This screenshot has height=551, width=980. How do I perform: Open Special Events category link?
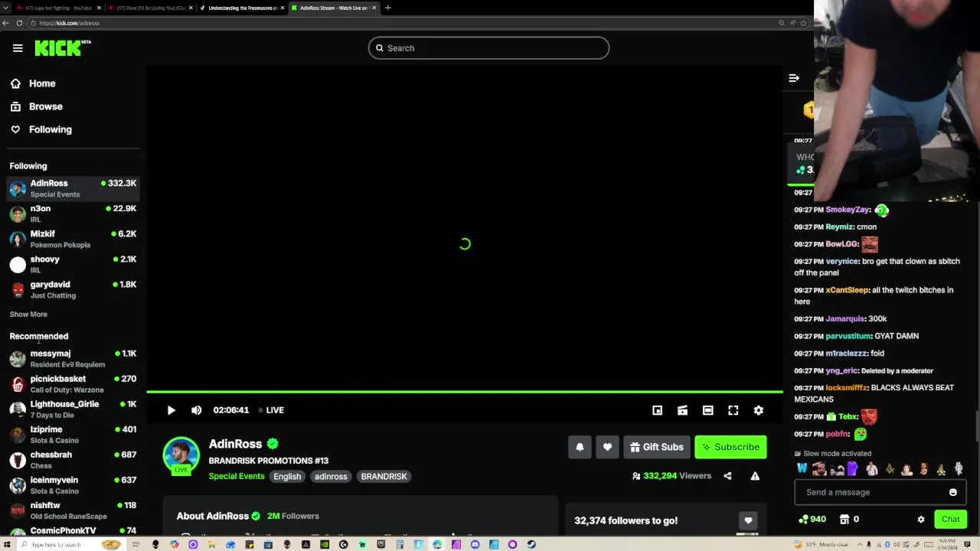coord(237,476)
